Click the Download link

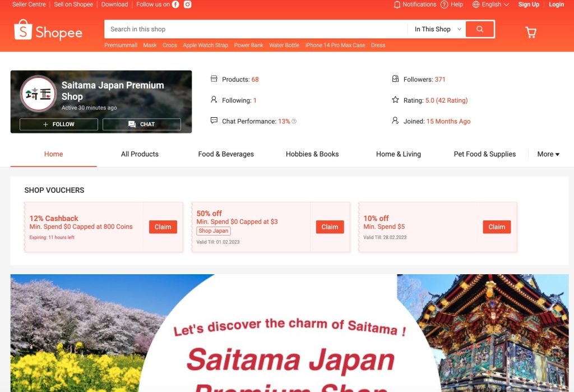[x=114, y=4]
